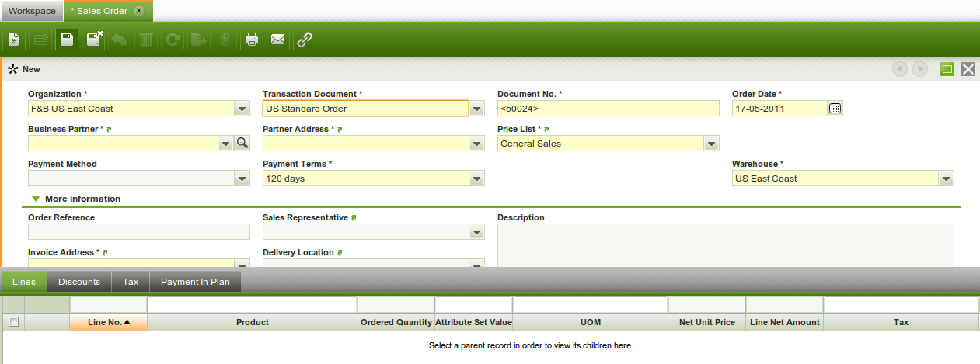Open the Payment In Plan tab

(x=195, y=282)
